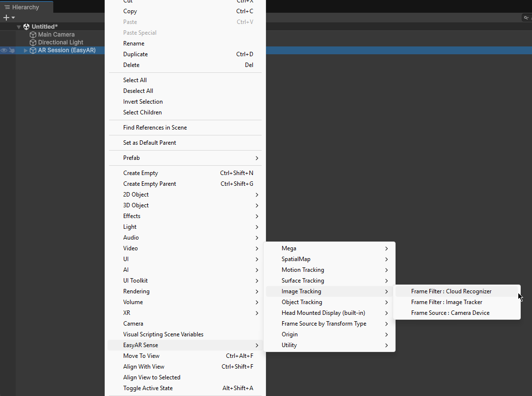532x396 pixels.
Task: Click the Main Camera cube icon
Action: click(x=33, y=35)
